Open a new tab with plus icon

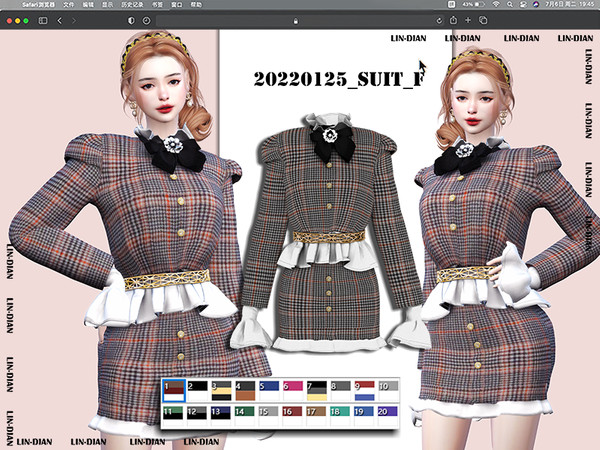[x=468, y=20]
